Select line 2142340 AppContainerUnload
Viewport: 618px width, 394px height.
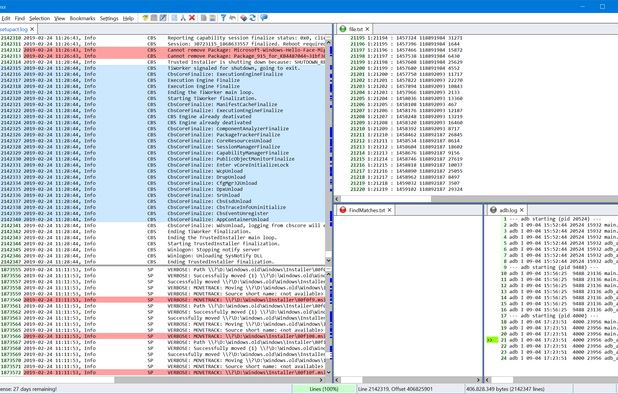tap(163, 219)
